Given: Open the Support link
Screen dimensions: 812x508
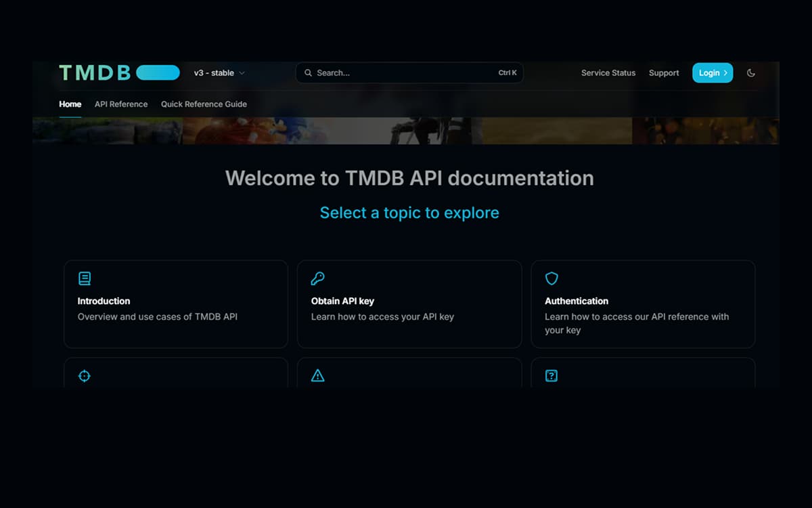Looking at the screenshot, I should pyautogui.click(x=664, y=72).
